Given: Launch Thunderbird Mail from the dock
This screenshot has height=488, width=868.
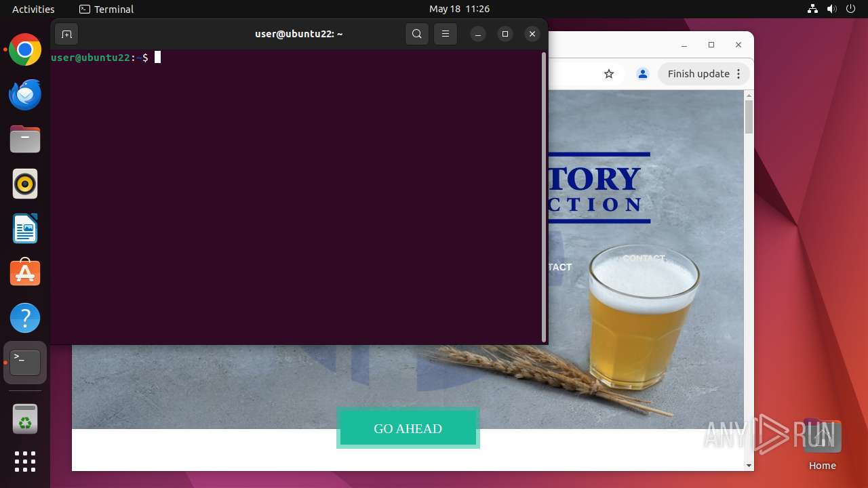Looking at the screenshot, I should coord(25,95).
